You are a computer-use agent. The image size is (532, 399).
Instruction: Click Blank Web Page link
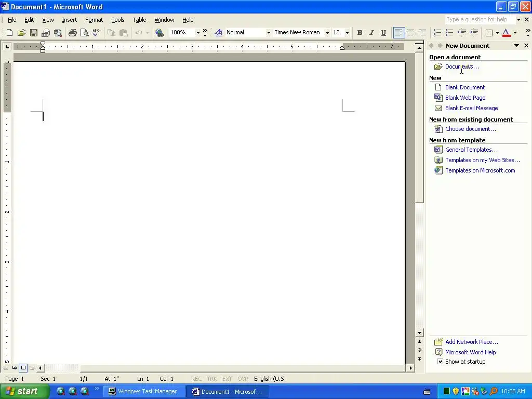(465, 98)
